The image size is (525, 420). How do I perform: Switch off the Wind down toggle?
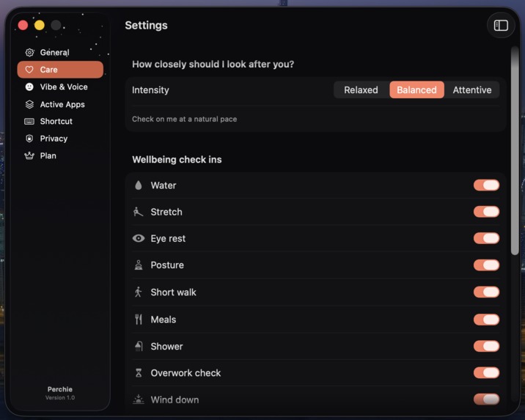click(486, 399)
